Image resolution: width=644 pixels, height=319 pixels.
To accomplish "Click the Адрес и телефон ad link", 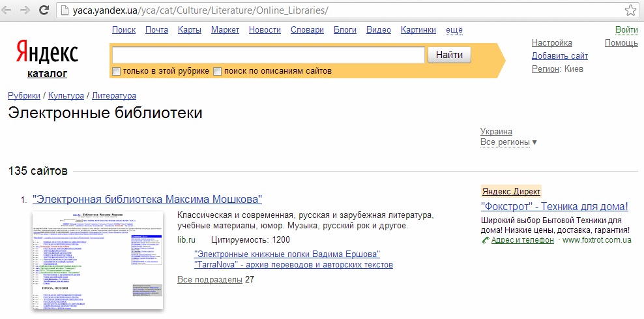I will pyautogui.click(x=522, y=240).
